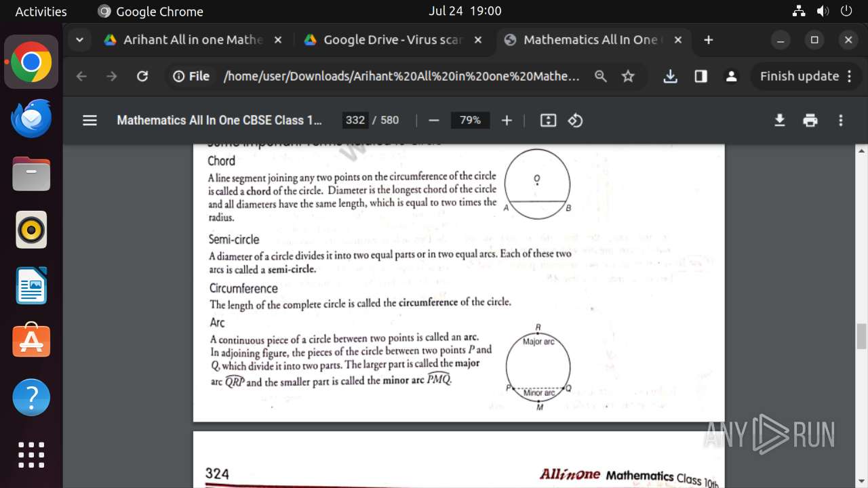Launch Thunderbird Mail from the dock
Viewport: 868px width, 488px height.
(x=31, y=118)
